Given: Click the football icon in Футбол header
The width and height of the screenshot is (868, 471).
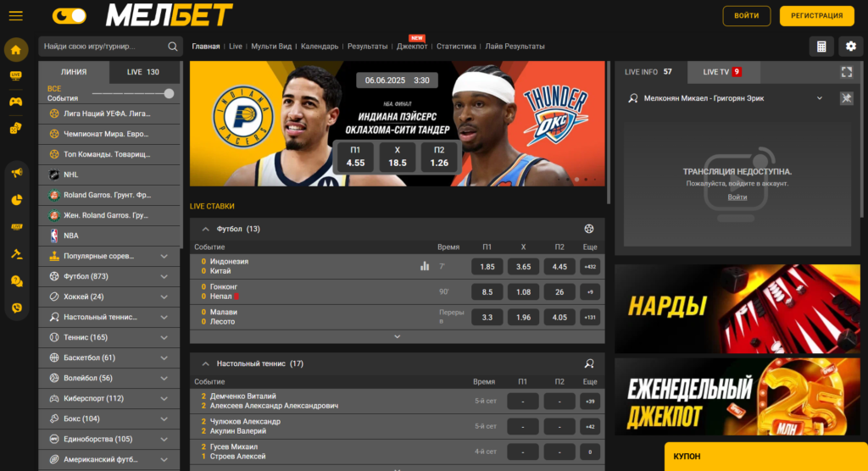Looking at the screenshot, I should point(589,229).
